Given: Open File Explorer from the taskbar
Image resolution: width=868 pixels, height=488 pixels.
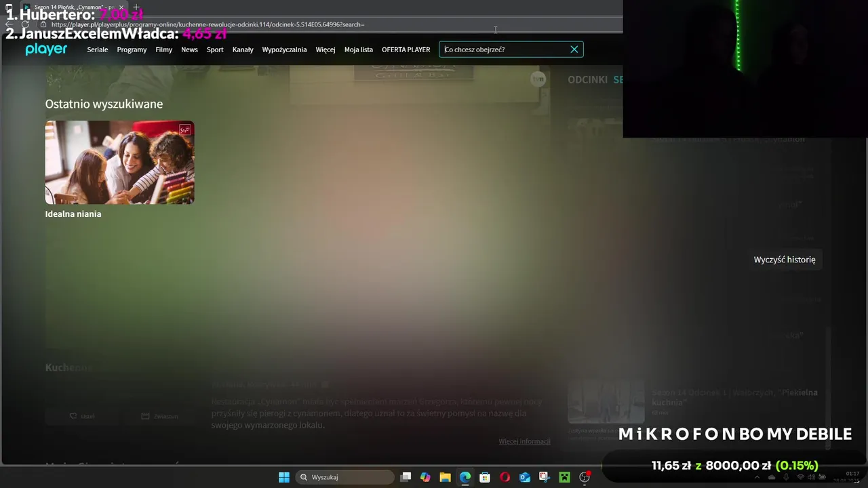Looking at the screenshot, I should [445, 477].
